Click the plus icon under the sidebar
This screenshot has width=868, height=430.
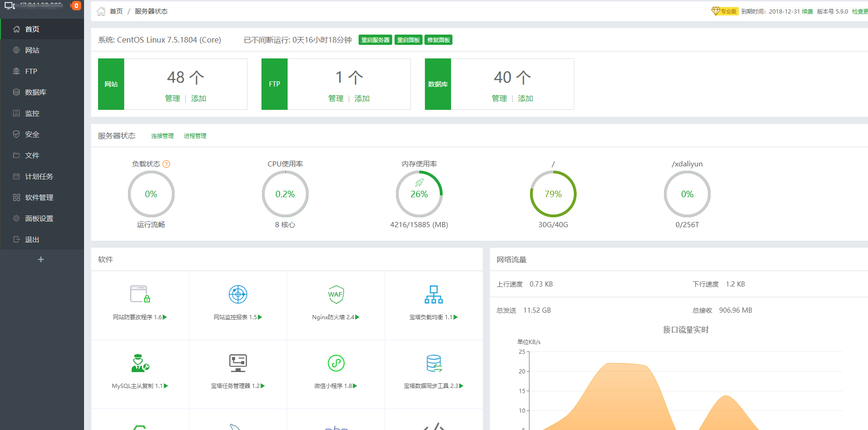click(x=41, y=259)
